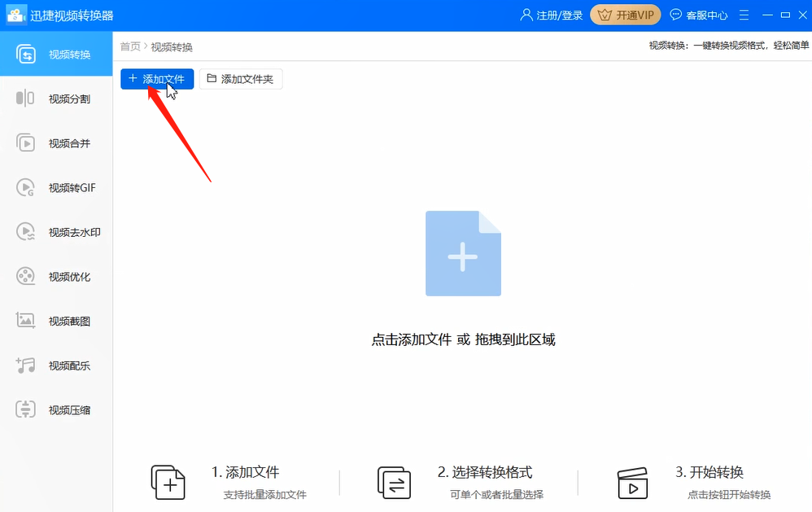Viewport: 812px width, 512px height.
Task: Open the hamburger menu near window controls
Action: click(744, 14)
